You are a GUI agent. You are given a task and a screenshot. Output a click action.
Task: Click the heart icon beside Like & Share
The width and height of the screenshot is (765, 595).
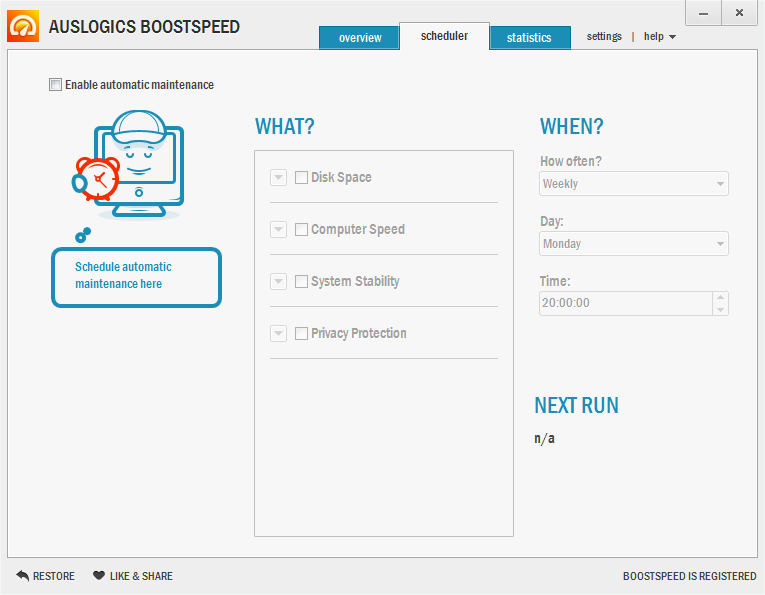pyautogui.click(x=99, y=575)
